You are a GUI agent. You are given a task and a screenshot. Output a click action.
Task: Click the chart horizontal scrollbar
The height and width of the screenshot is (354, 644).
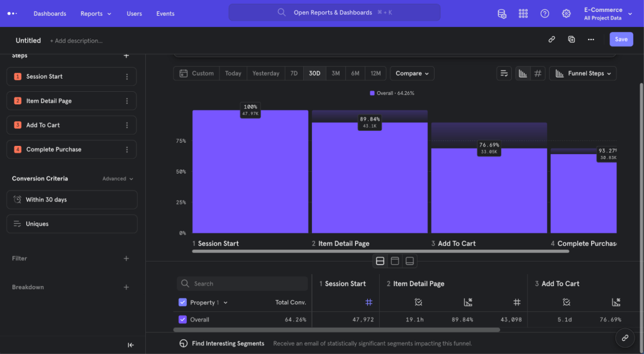click(380, 252)
